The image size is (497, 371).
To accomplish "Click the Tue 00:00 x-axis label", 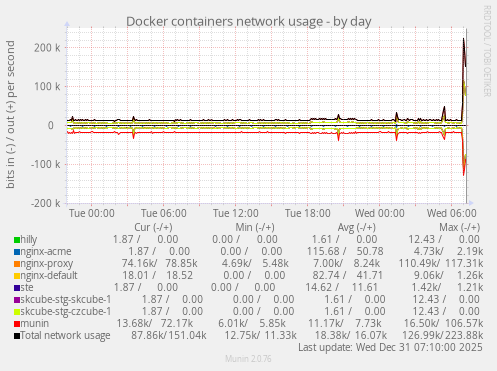I will point(92,213).
